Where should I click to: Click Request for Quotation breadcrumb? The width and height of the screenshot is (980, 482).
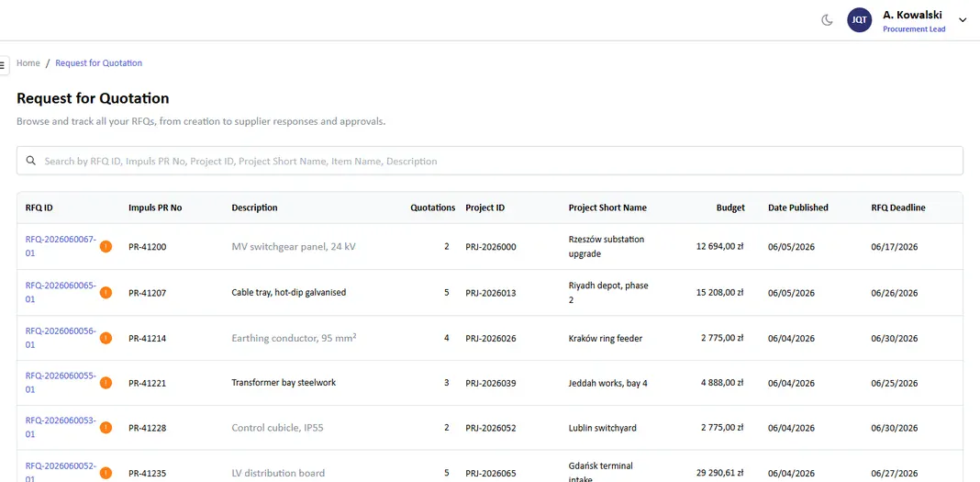pyautogui.click(x=99, y=63)
